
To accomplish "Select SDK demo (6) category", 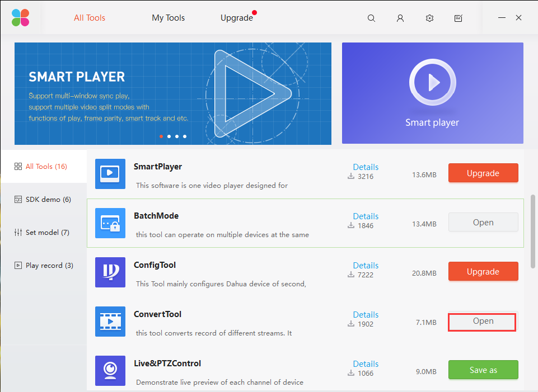I will point(44,200).
